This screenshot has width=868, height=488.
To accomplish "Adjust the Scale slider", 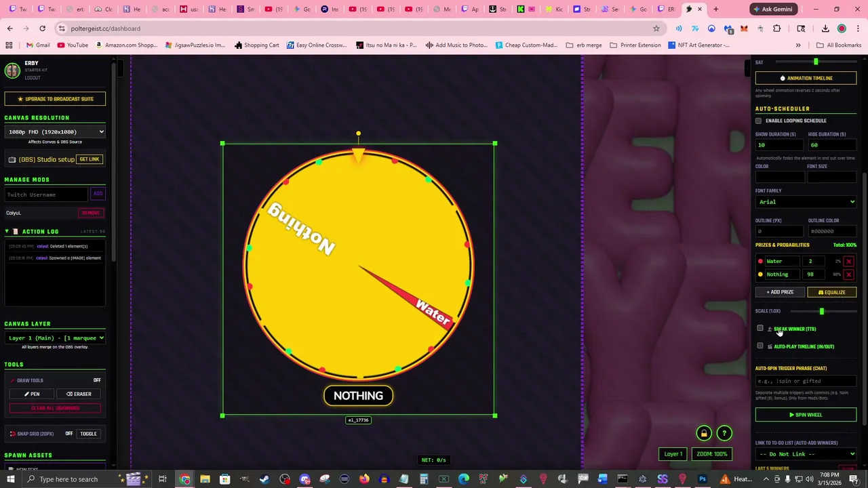I will 821,311.
